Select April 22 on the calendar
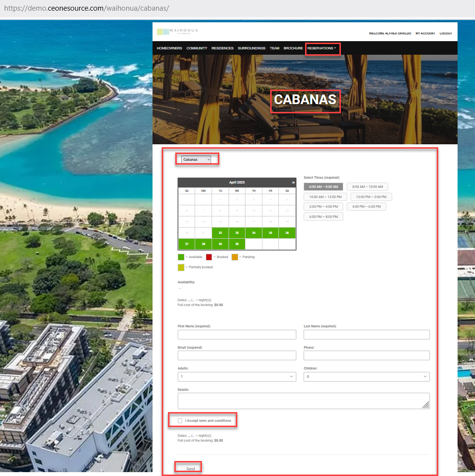The image size is (475, 476). (220, 233)
